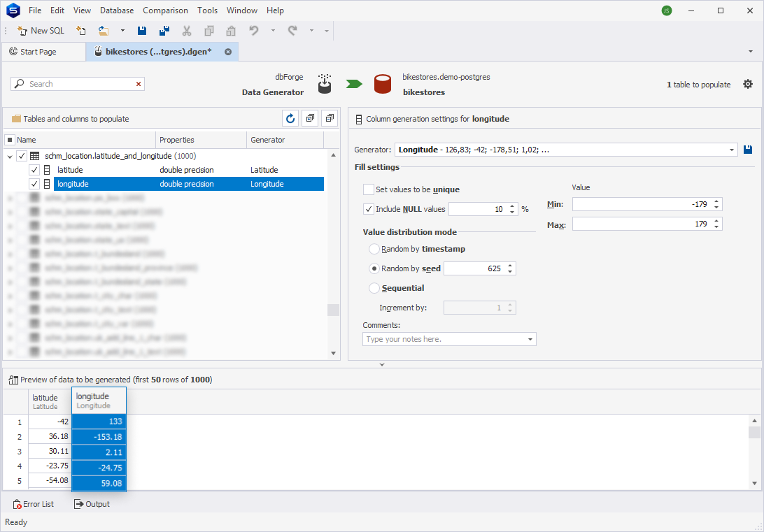This screenshot has height=532, width=764.
Task: Close the bikestores .dgen document tab
Action: tap(228, 52)
